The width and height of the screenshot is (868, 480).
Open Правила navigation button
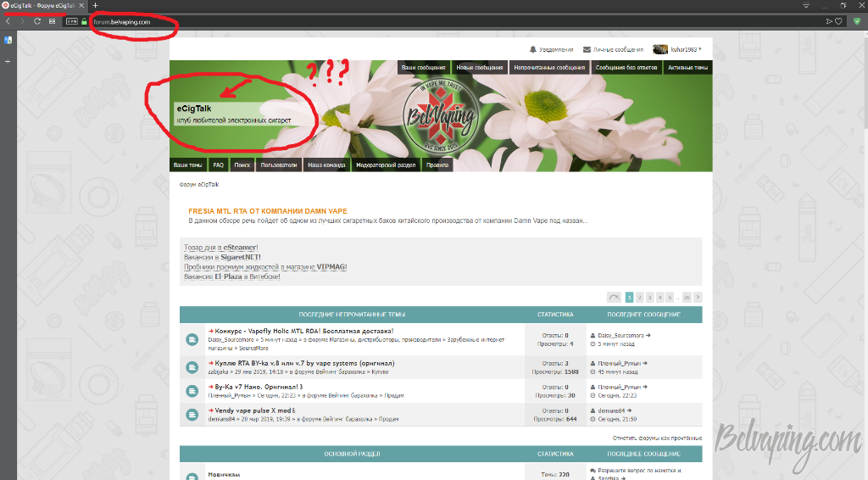pos(437,165)
